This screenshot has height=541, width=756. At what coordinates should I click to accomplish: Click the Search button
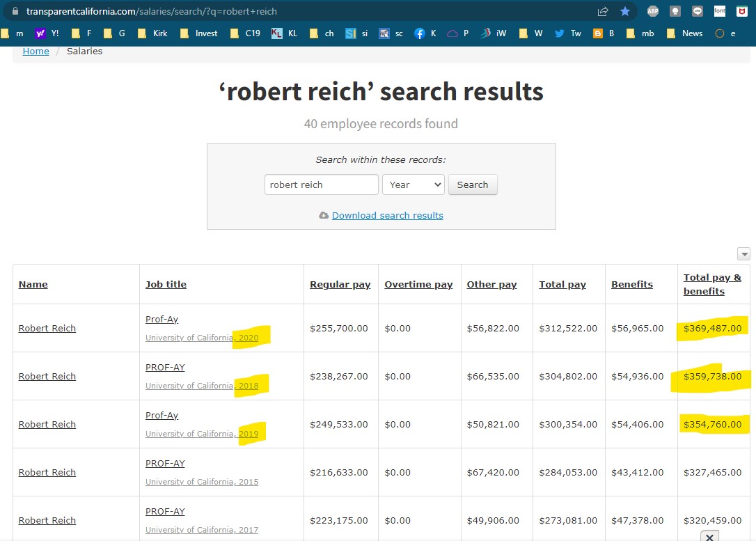[x=473, y=185]
